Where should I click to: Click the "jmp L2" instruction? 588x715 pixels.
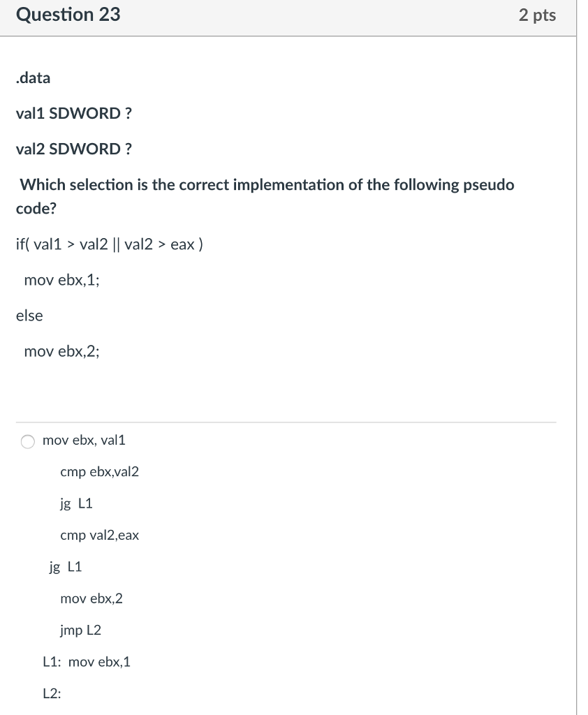coord(80,630)
